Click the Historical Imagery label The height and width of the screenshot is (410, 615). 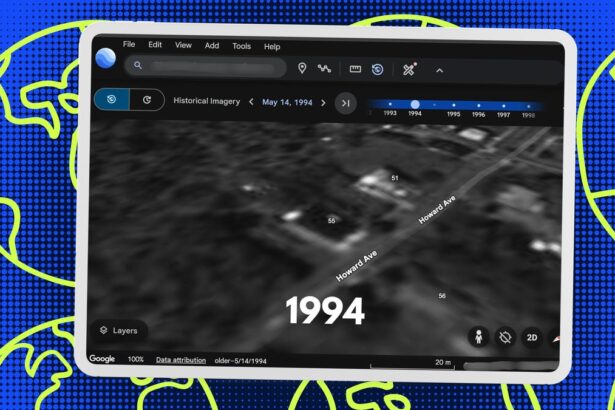tap(206, 101)
